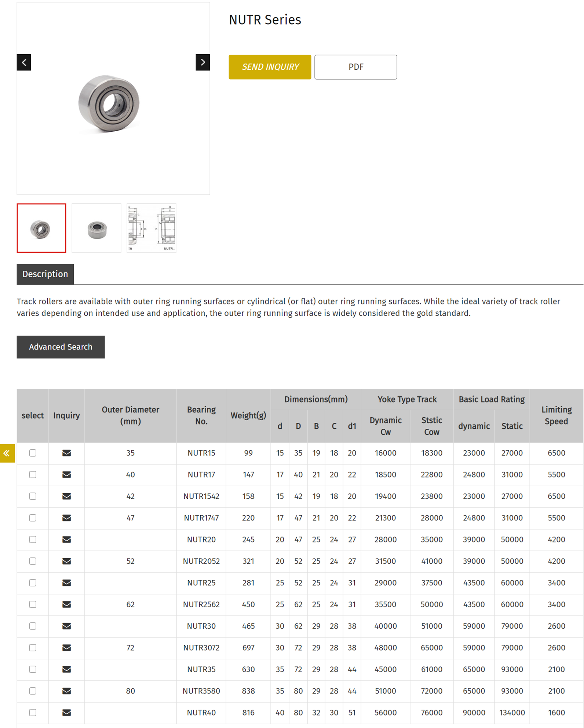Click the main bearing product image

[109, 104]
